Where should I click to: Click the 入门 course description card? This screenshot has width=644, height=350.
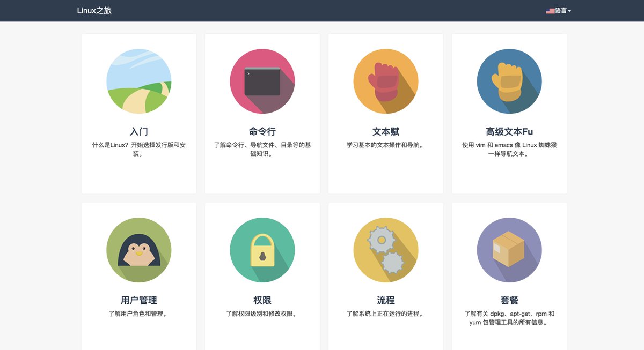coord(138,150)
